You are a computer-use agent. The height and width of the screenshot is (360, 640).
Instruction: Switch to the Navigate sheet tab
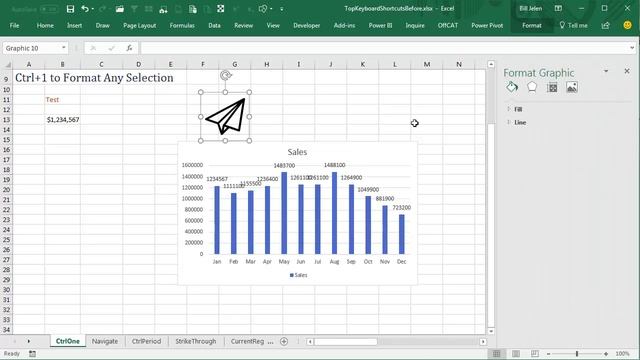[105, 341]
